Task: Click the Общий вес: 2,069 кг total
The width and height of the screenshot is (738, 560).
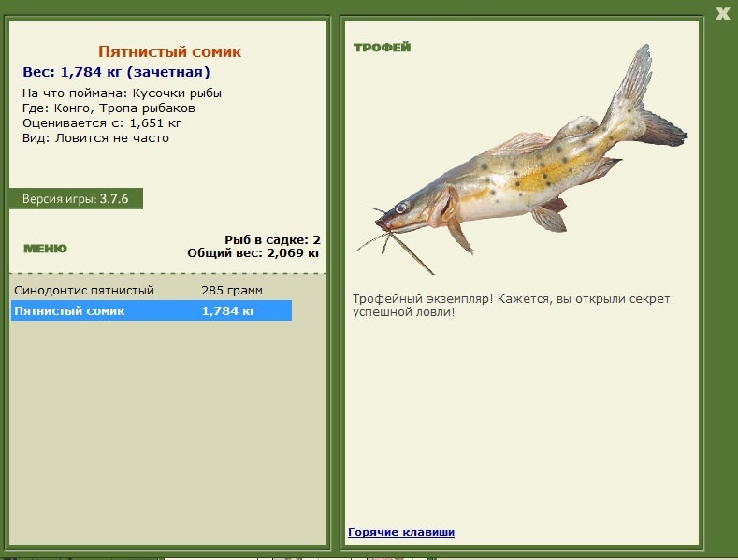Action: coord(254,253)
